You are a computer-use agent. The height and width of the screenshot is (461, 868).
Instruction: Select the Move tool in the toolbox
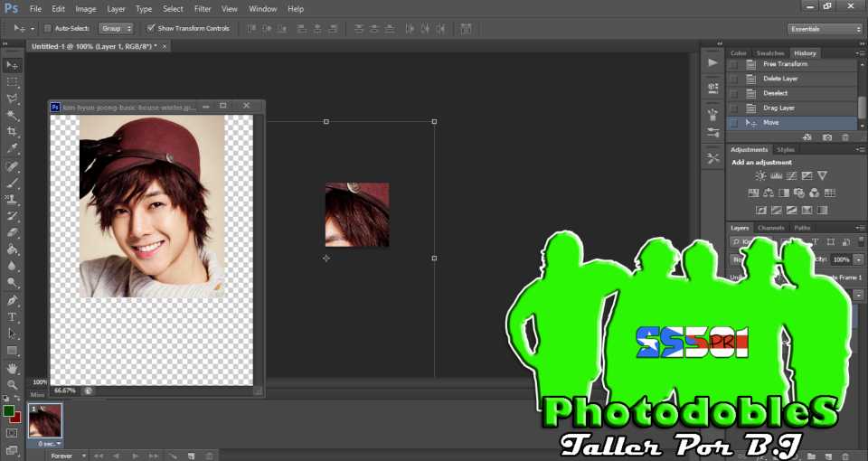[12, 65]
